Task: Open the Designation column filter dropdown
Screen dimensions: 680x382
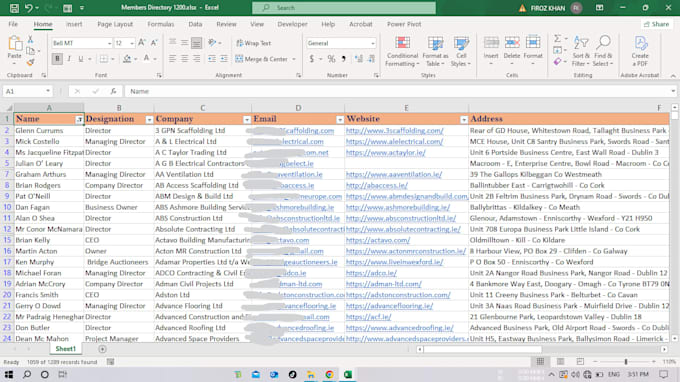Action: (149, 120)
